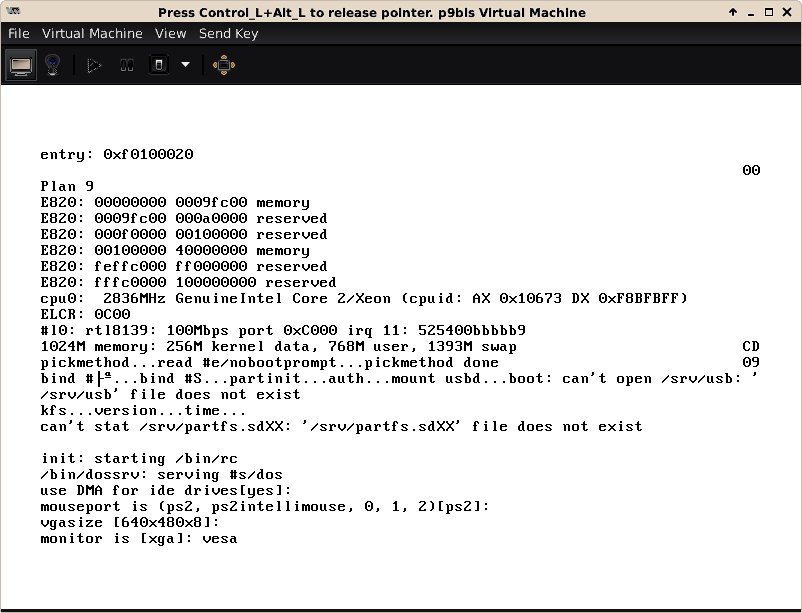Click the window title bar text
802x613 pixels.
tap(371, 12)
